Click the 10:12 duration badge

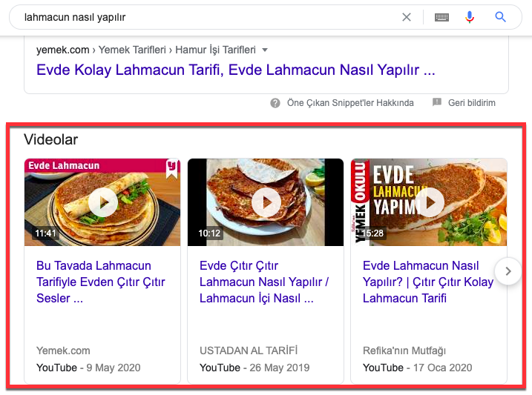click(x=209, y=233)
